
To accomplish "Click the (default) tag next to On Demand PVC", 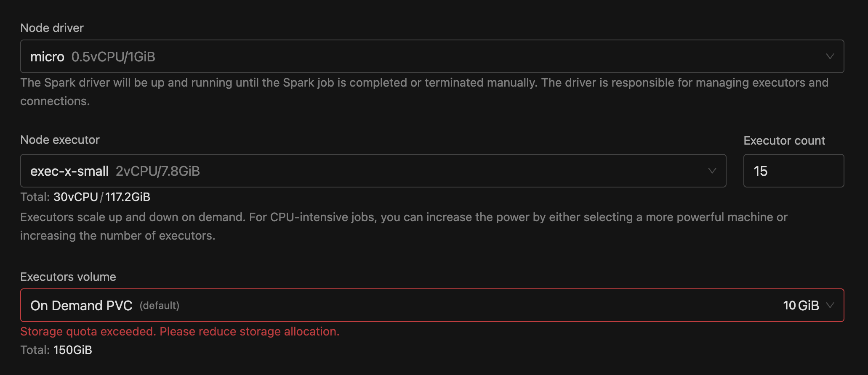I will pos(159,306).
